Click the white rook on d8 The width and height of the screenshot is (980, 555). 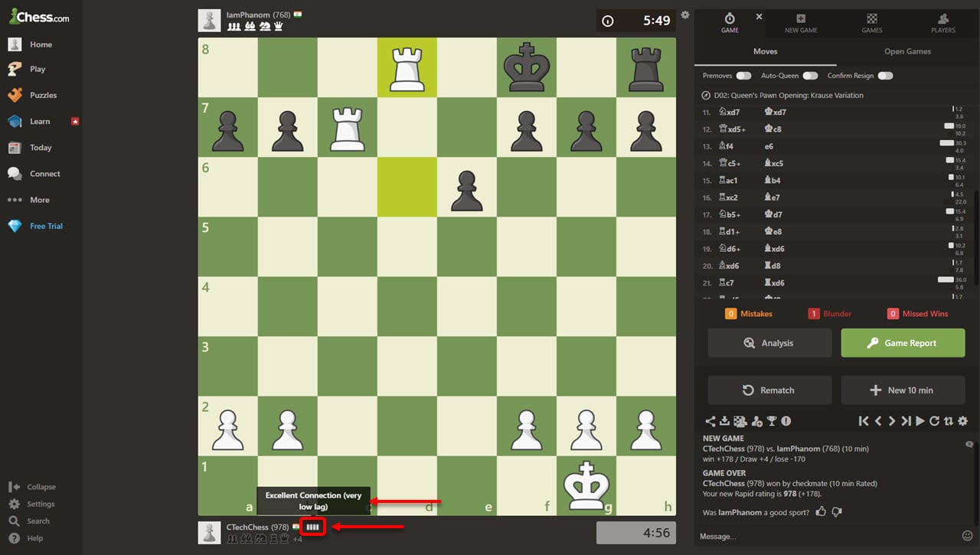(x=407, y=67)
